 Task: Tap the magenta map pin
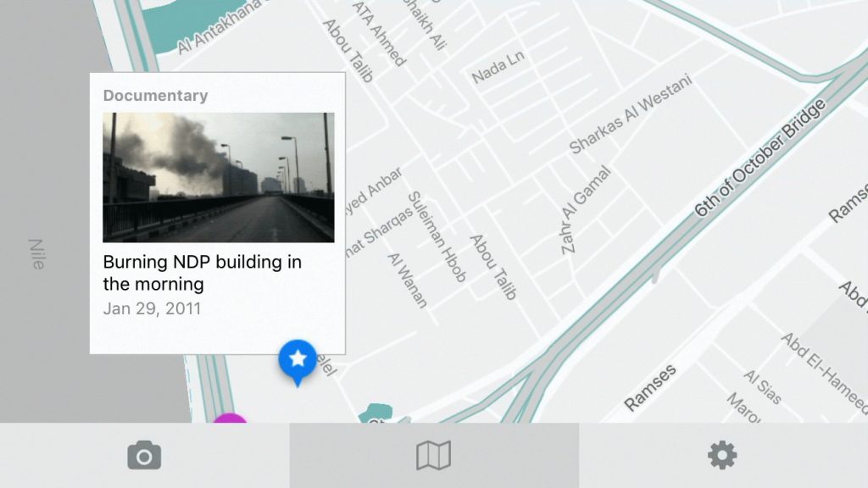click(x=230, y=418)
